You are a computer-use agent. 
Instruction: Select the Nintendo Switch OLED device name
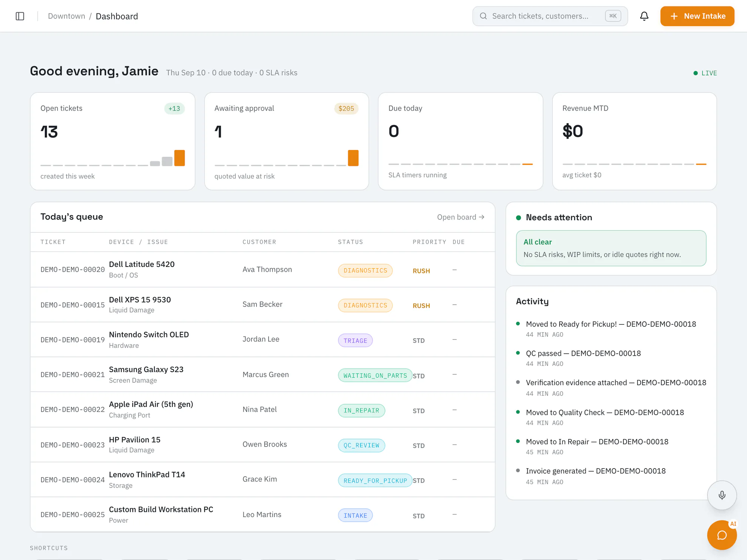pyautogui.click(x=149, y=335)
